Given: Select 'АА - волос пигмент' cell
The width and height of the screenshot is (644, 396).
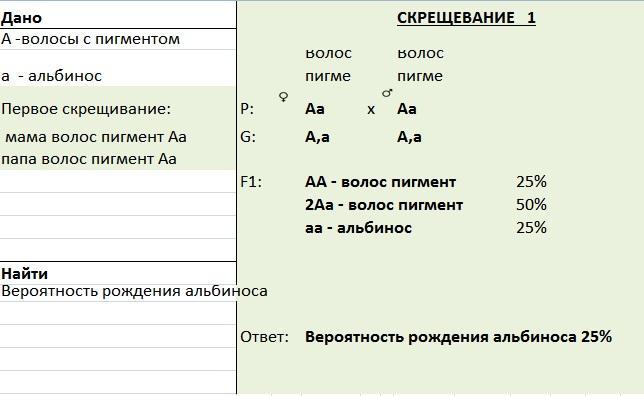Looking at the screenshot, I should 380,182.
